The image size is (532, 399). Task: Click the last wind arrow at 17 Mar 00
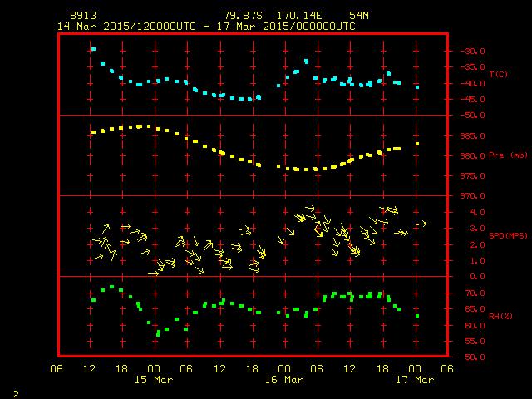[x=421, y=224]
